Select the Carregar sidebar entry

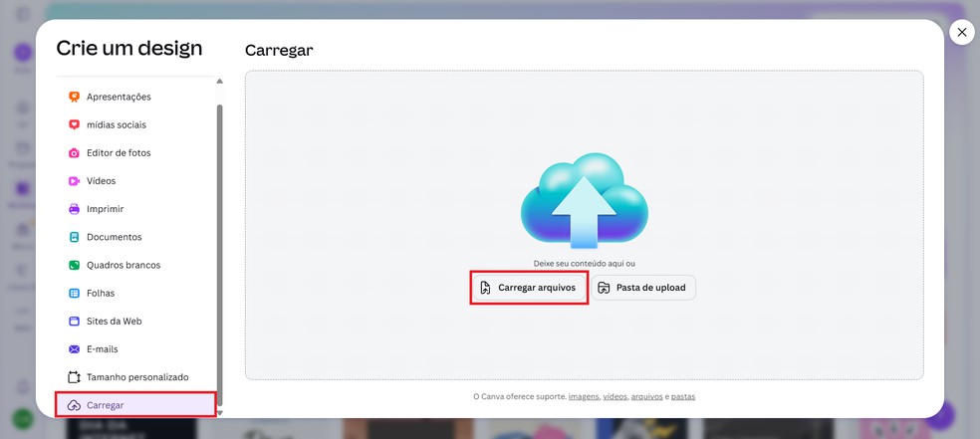(x=135, y=405)
